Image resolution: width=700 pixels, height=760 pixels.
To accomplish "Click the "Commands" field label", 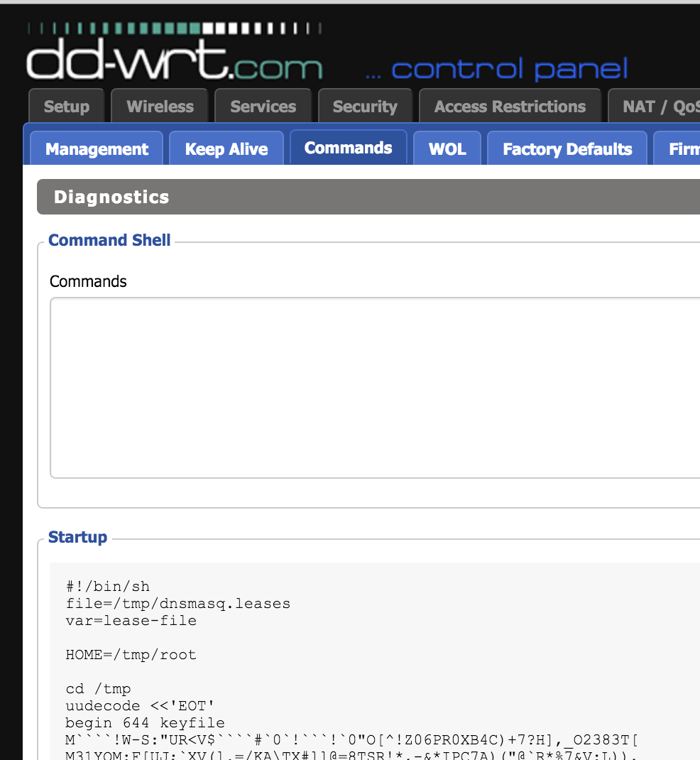I will 88,281.
